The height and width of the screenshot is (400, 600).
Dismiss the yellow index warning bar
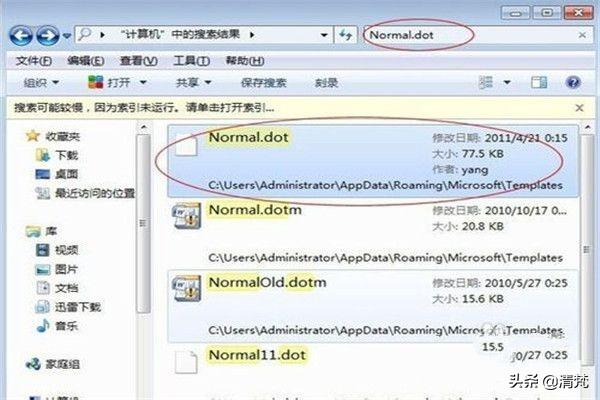(x=579, y=108)
